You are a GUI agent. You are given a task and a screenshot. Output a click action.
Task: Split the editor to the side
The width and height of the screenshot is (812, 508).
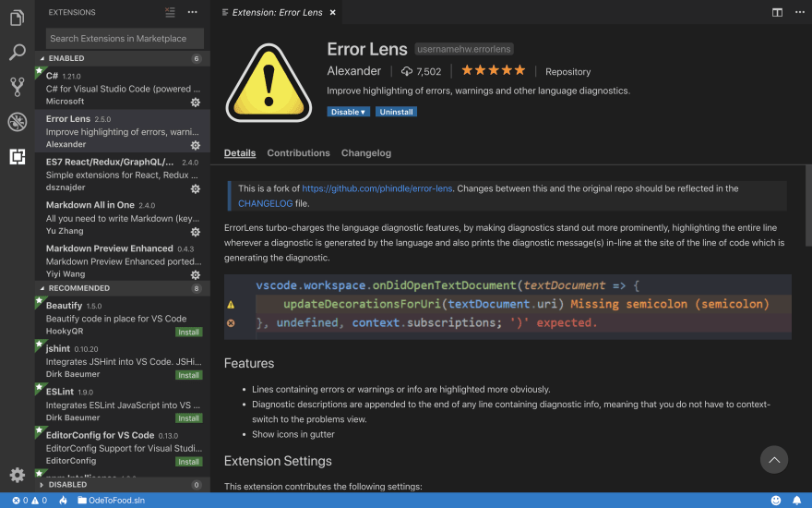point(777,12)
